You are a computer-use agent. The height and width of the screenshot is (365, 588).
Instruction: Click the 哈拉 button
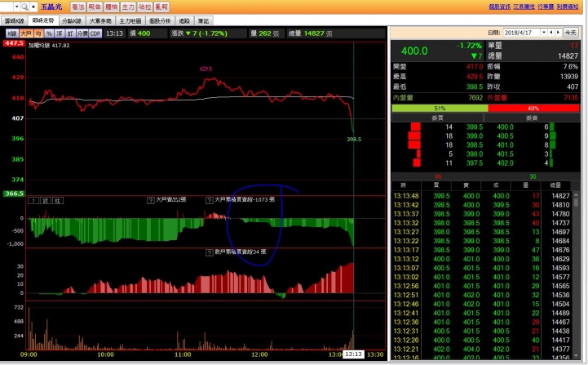coord(144,7)
